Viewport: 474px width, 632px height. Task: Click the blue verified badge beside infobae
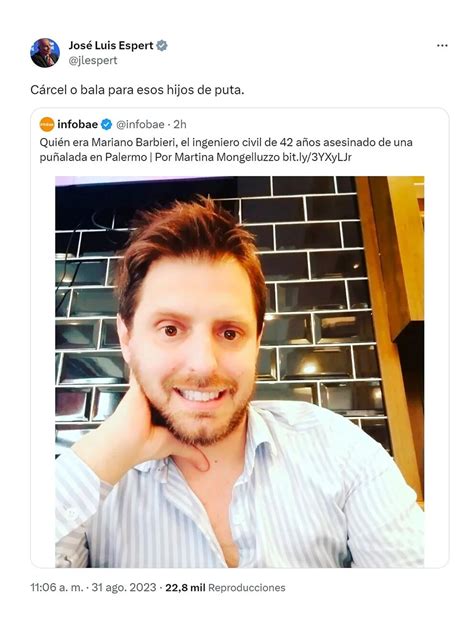point(106,125)
